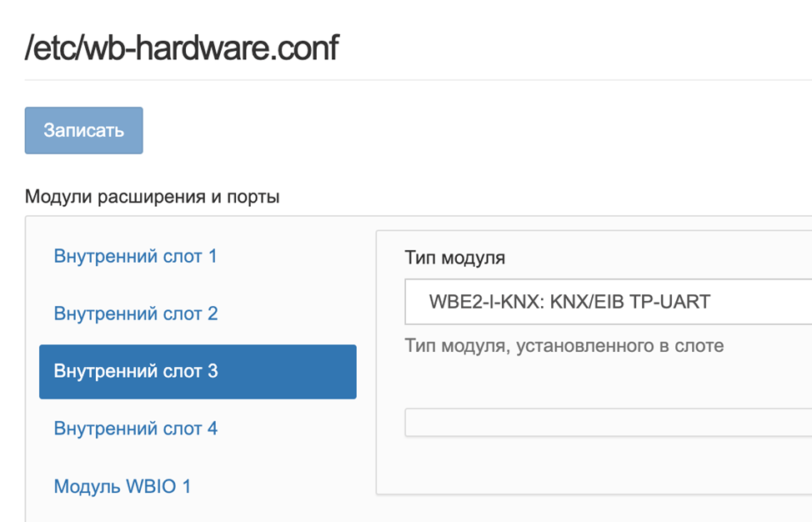Pick the second internal slot link

coord(136,314)
